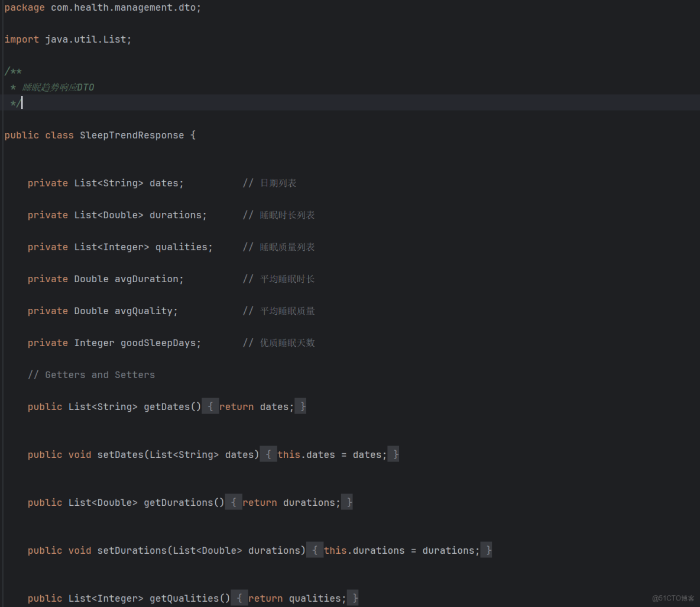Click the method name setDurations
Viewport: 700px width, 607px height.
(132, 550)
